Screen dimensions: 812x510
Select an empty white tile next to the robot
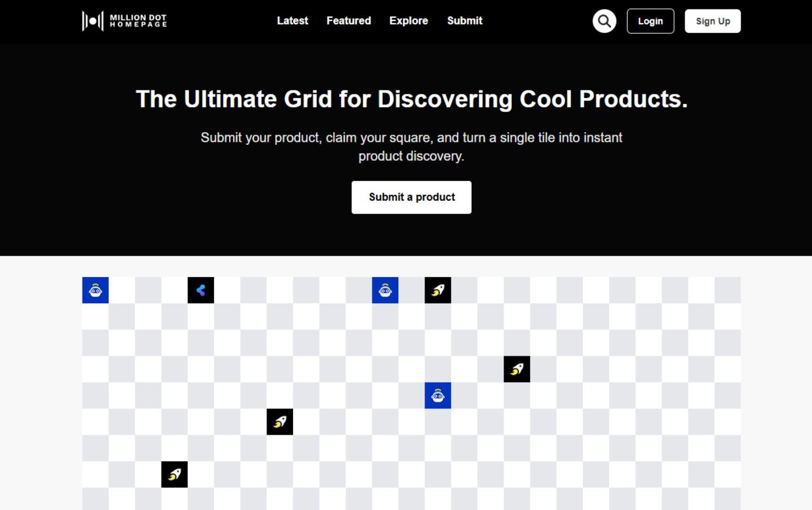[121, 290]
